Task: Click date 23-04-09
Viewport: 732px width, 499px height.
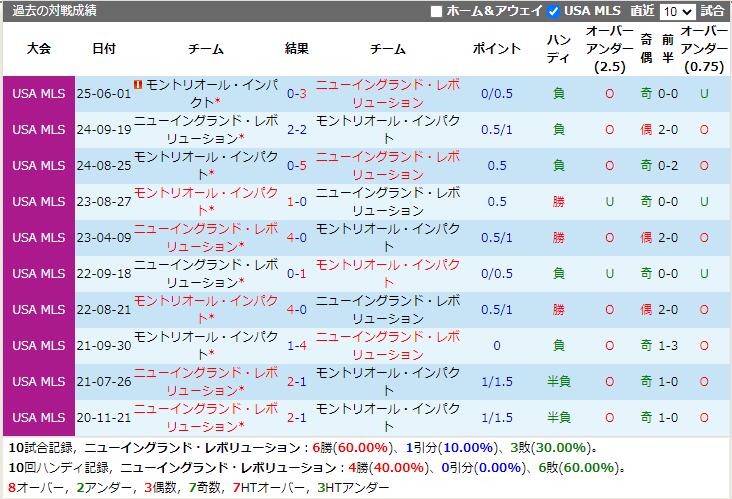Action: tap(104, 238)
